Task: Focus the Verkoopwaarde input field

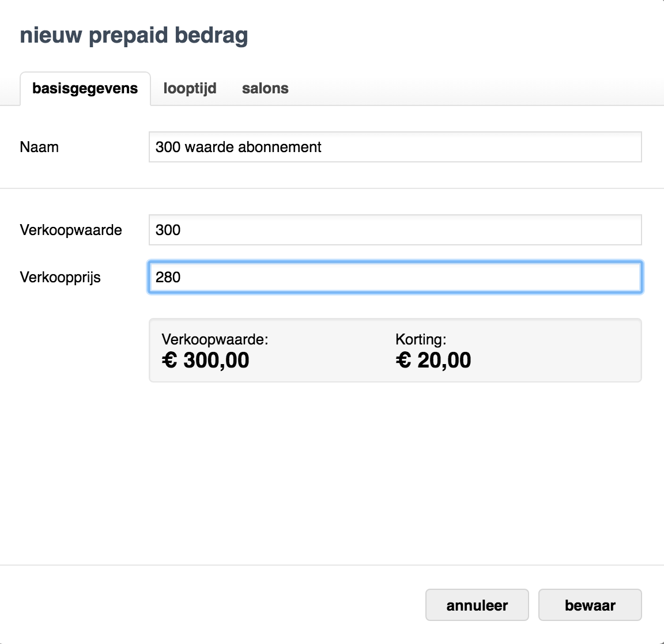Action: pyautogui.click(x=395, y=230)
